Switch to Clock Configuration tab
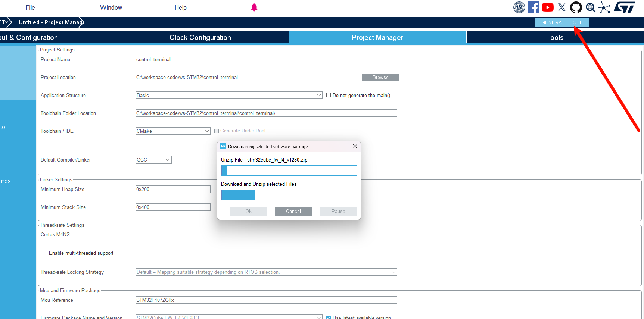Viewport: 644px width, 319px height. (200, 37)
